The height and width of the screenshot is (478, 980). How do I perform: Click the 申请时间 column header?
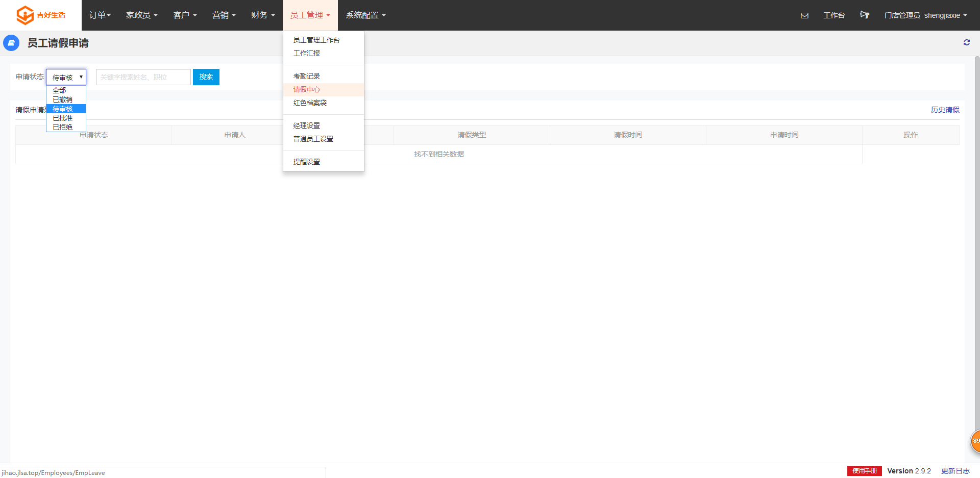point(784,135)
